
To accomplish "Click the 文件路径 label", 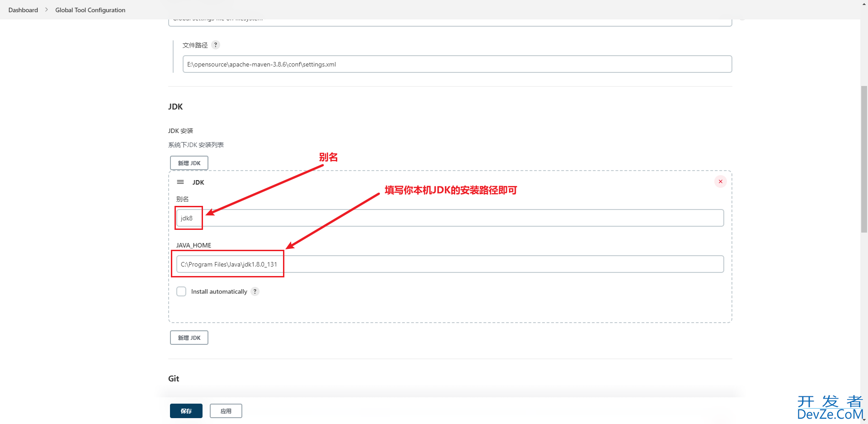I will [x=195, y=45].
